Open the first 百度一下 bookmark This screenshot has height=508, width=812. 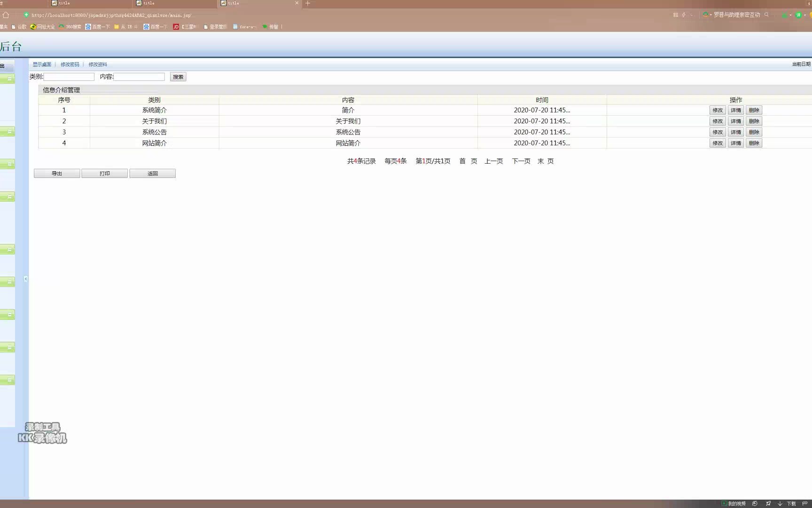click(x=97, y=27)
